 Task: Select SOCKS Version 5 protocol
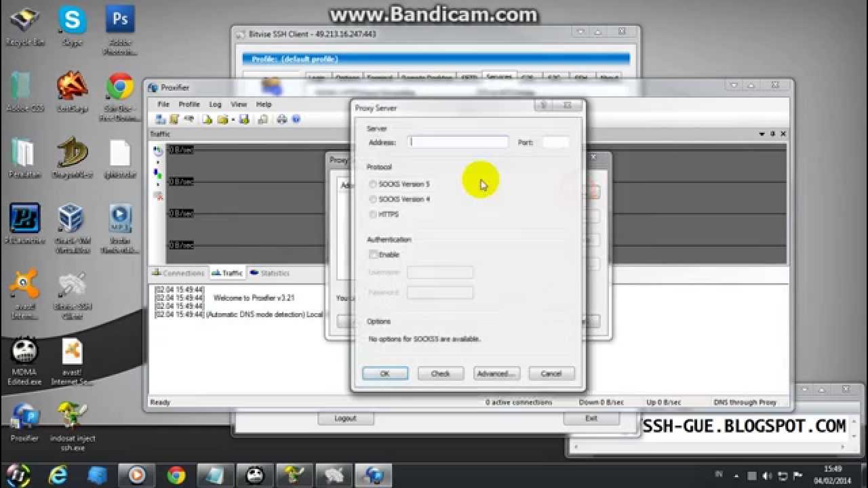click(399, 184)
